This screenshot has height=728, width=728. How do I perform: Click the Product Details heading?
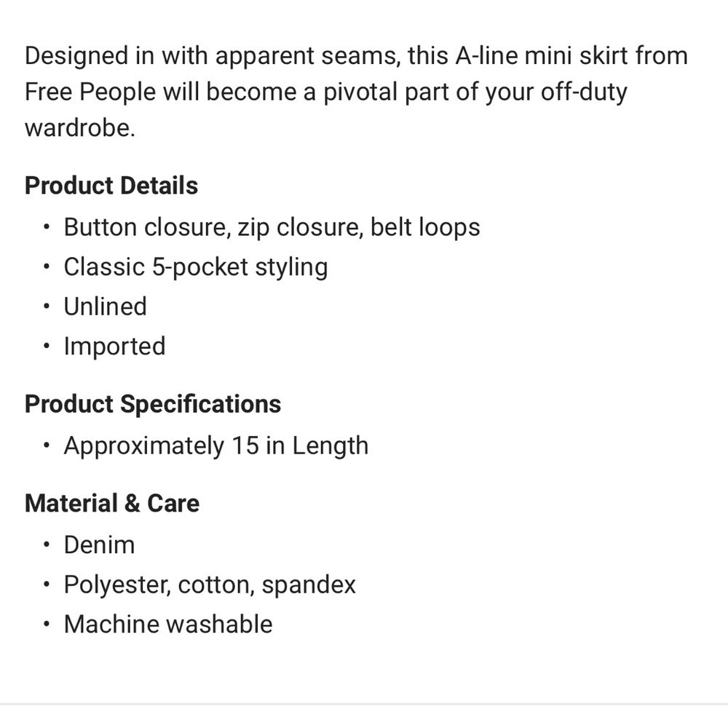(x=111, y=186)
